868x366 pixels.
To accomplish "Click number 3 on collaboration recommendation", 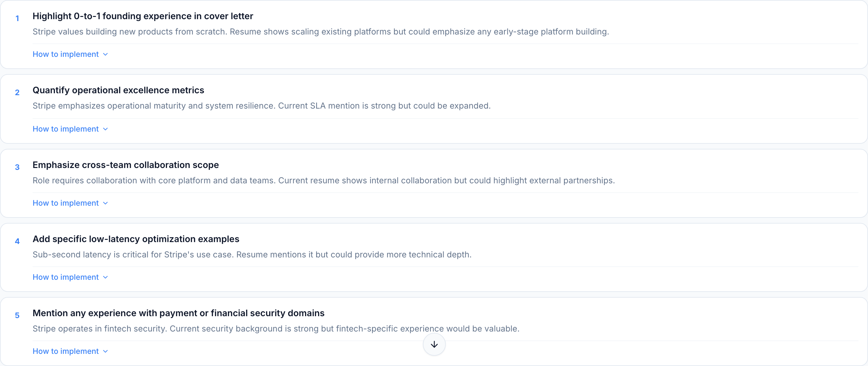I will click(x=17, y=167).
